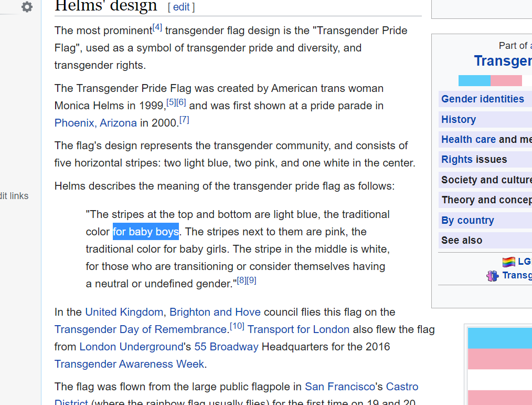This screenshot has width=532, height=405.
Task: Open citation reference [4]
Action: pyautogui.click(x=157, y=27)
